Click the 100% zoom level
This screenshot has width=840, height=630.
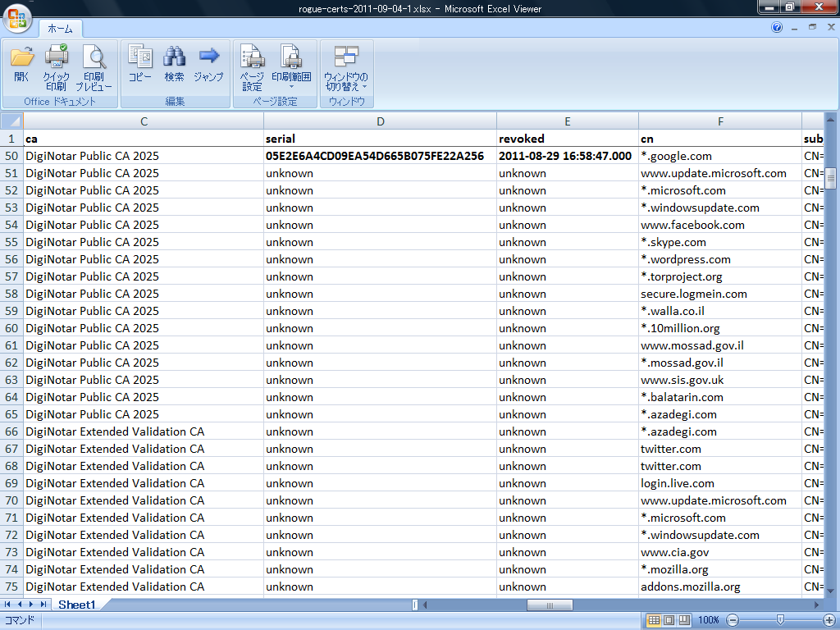(708, 620)
